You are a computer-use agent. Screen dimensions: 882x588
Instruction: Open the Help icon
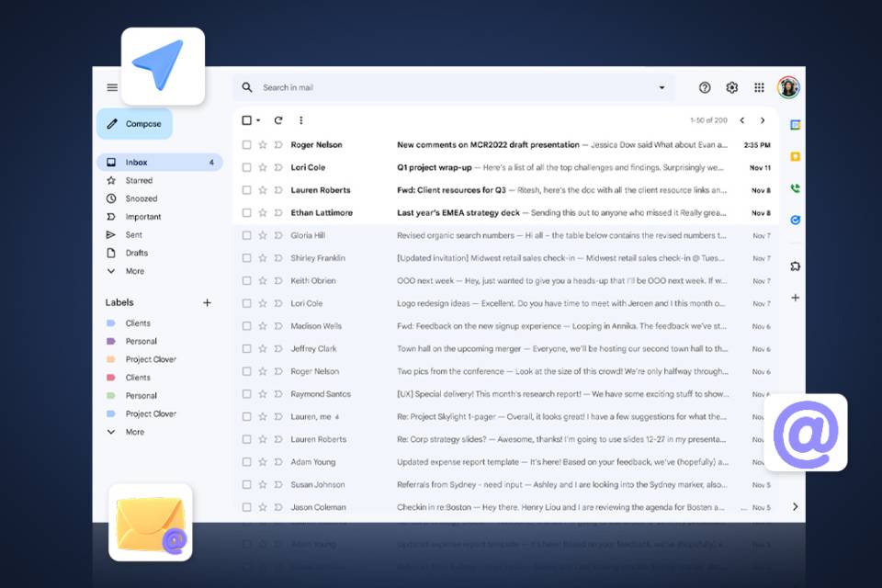[704, 87]
